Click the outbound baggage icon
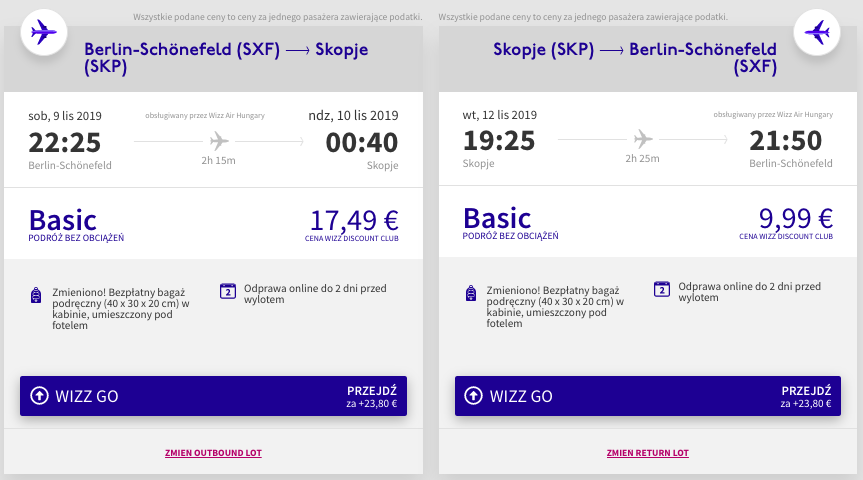The height and width of the screenshot is (480, 863). [36, 294]
